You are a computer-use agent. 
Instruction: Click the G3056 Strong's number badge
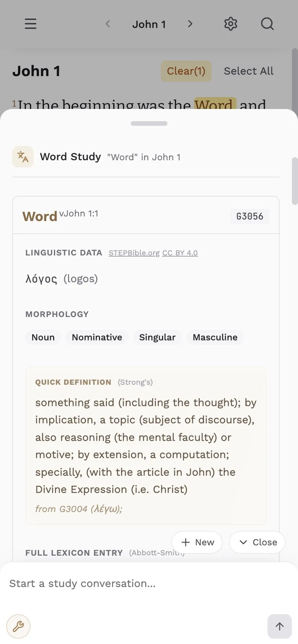(249, 216)
